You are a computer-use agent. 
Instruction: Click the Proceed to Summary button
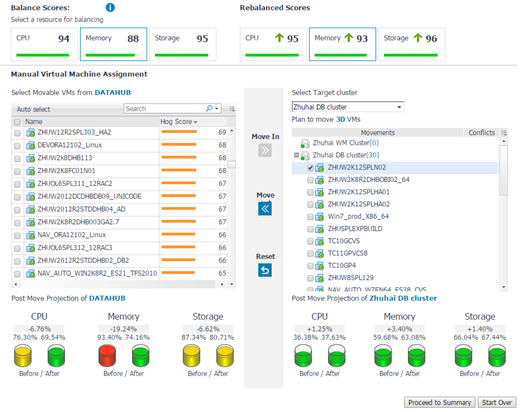(439, 402)
